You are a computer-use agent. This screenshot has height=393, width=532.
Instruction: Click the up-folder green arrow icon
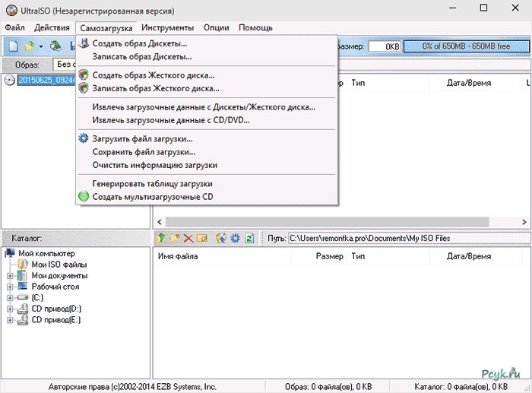tap(161, 239)
